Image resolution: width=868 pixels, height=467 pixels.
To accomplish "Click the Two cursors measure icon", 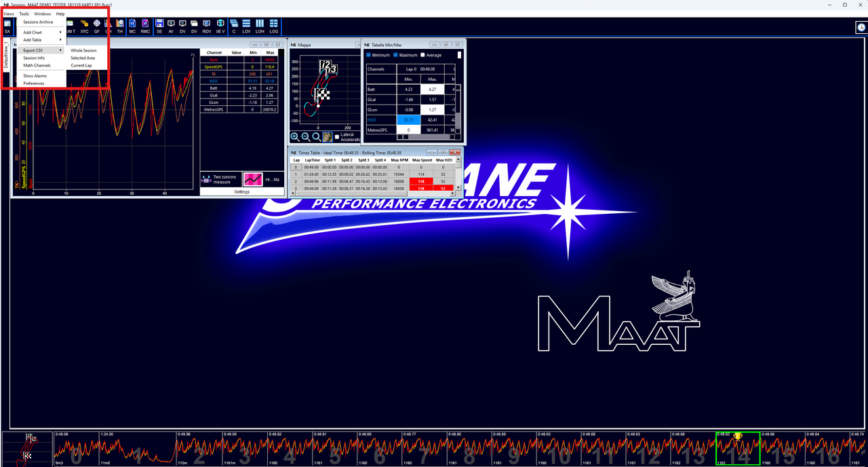I will (x=207, y=179).
